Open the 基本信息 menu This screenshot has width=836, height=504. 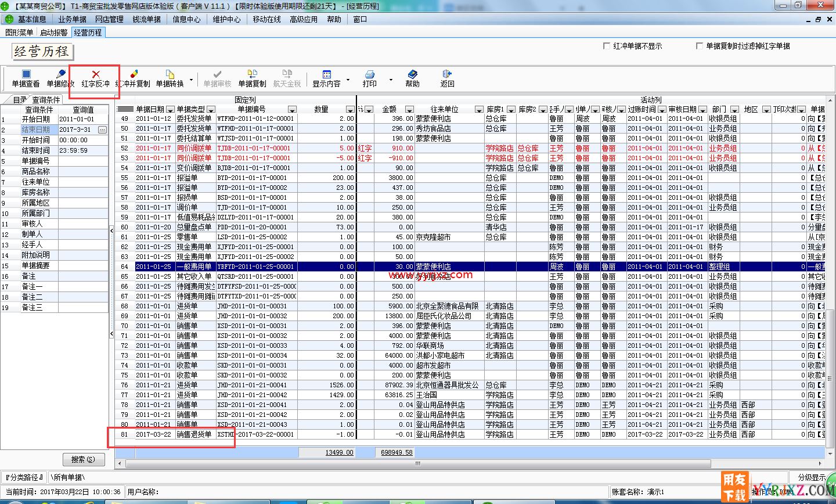coord(32,19)
